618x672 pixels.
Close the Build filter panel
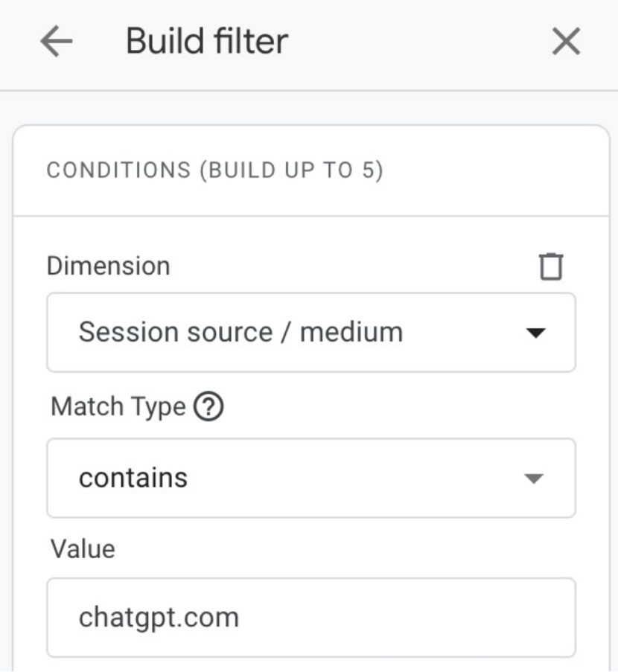click(x=566, y=42)
